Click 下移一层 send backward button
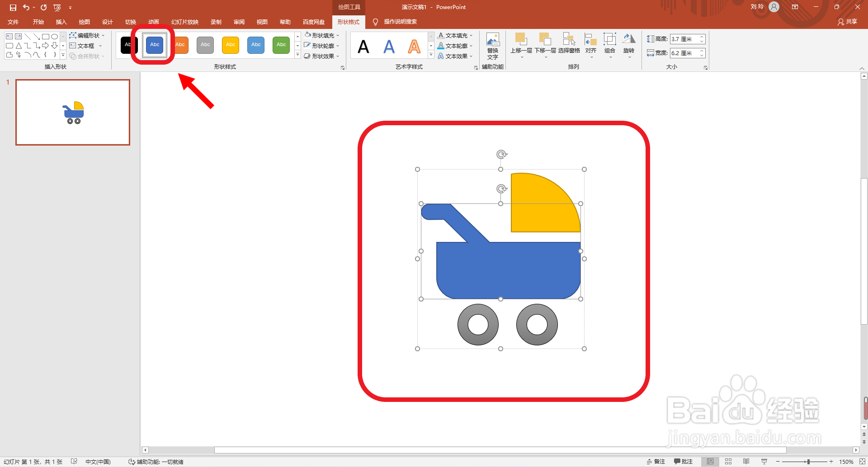 (545, 46)
